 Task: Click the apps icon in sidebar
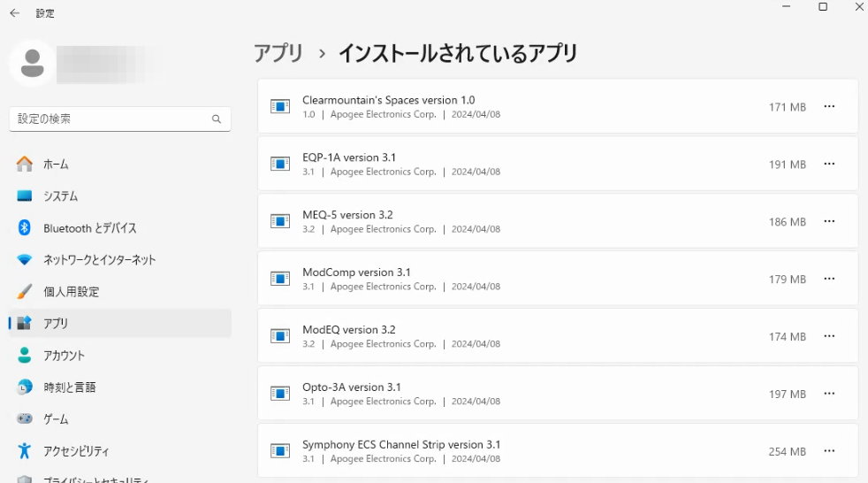click(x=25, y=323)
